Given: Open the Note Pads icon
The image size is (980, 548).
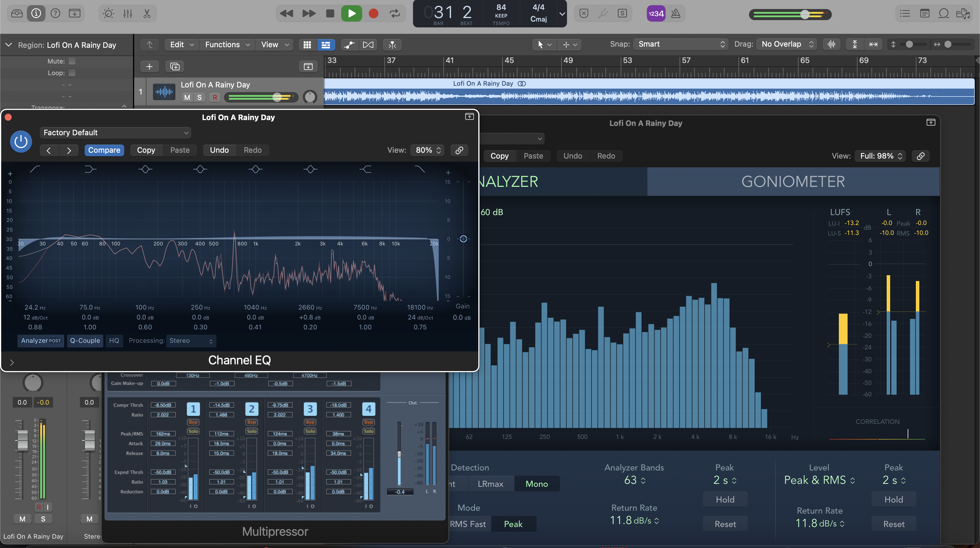Looking at the screenshot, I should (925, 14).
